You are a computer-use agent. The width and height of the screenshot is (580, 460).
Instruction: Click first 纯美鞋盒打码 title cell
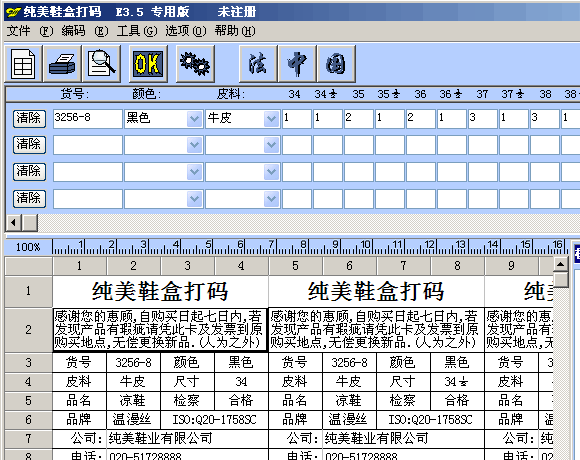point(160,291)
